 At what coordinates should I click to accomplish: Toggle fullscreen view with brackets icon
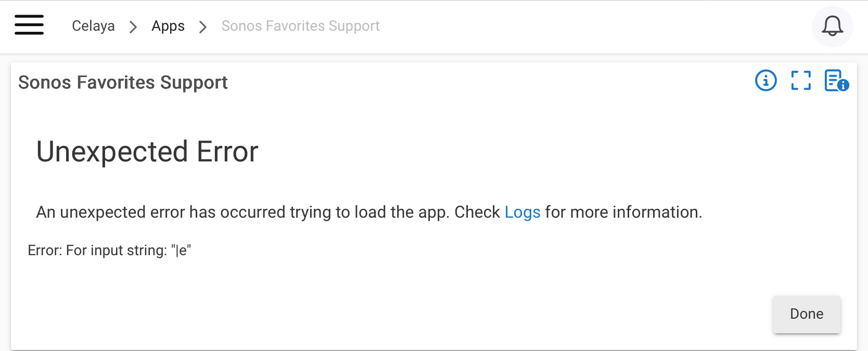[x=801, y=81]
